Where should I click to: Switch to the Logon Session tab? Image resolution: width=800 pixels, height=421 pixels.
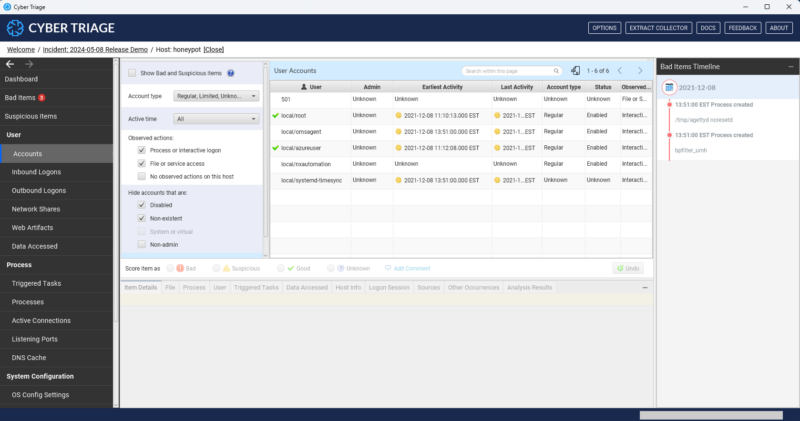(389, 287)
